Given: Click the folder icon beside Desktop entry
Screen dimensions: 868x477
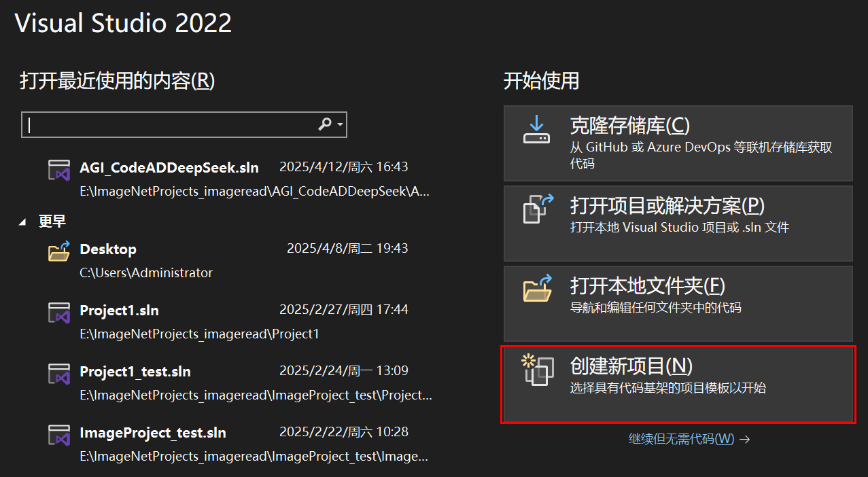Looking at the screenshot, I should [59, 252].
